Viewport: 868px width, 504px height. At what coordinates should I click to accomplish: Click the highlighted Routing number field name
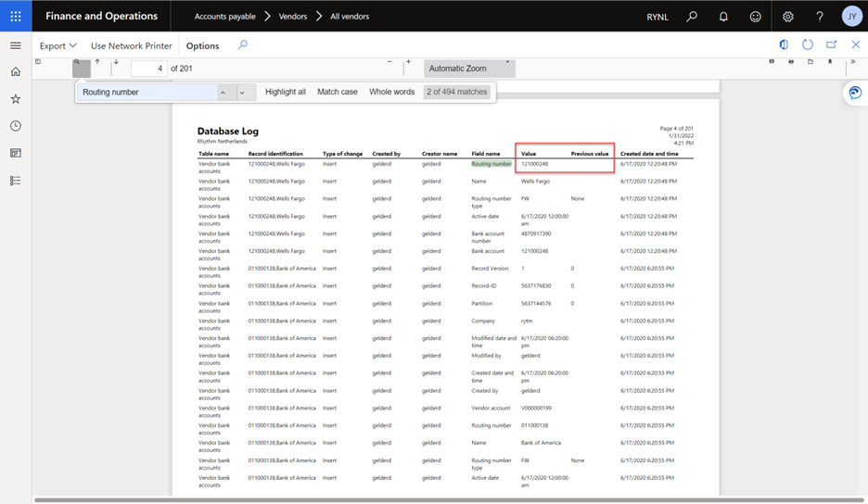tap(491, 164)
